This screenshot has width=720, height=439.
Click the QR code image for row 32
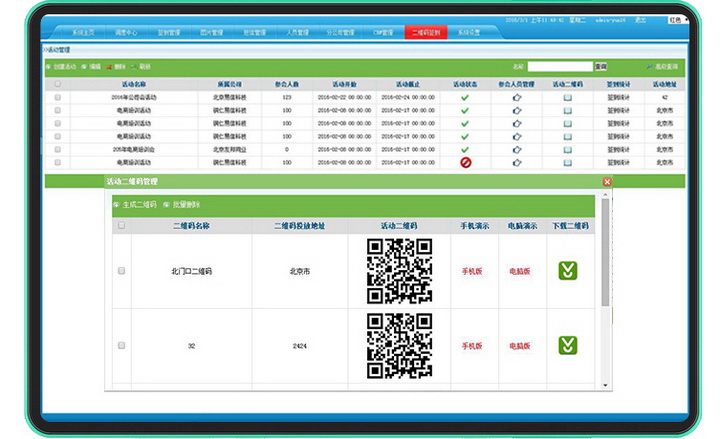tap(399, 345)
